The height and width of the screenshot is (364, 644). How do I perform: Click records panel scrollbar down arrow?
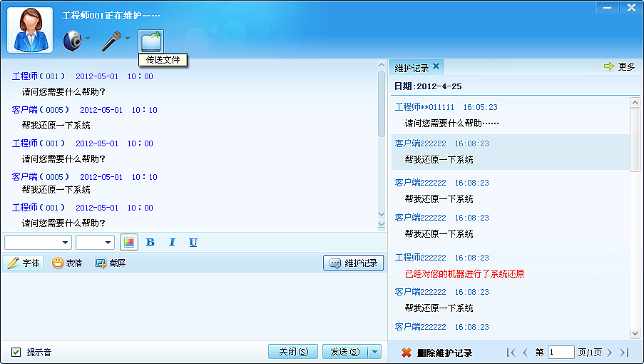click(x=635, y=333)
